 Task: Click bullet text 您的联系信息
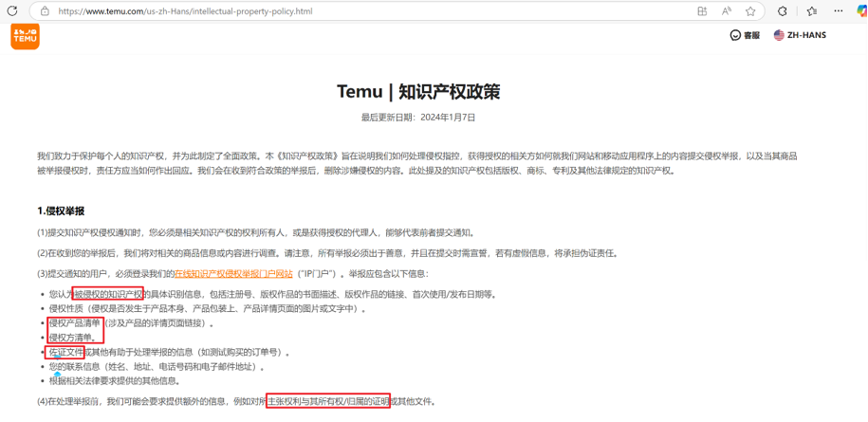[75, 367]
